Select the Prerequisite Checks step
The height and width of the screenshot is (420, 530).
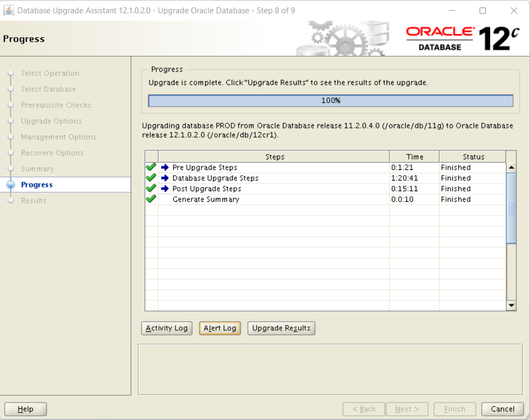56,105
